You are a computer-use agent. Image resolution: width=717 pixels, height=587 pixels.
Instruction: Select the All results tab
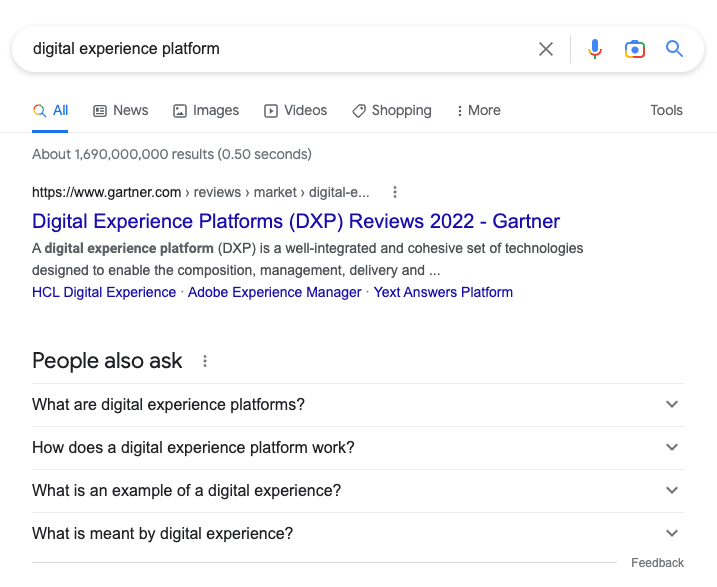click(x=50, y=111)
